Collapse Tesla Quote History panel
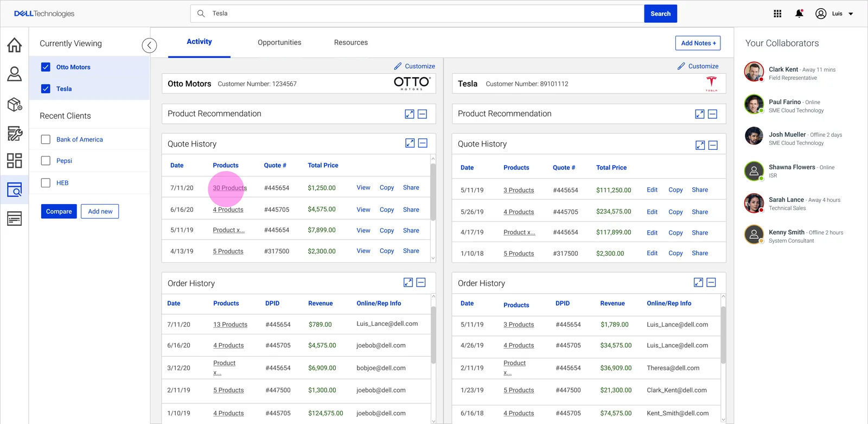Viewport: 868px width, 424px height. tap(713, 145)
